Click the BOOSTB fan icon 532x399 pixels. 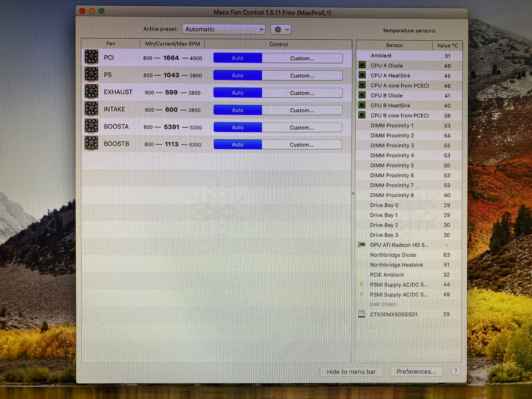click(91, 143)
